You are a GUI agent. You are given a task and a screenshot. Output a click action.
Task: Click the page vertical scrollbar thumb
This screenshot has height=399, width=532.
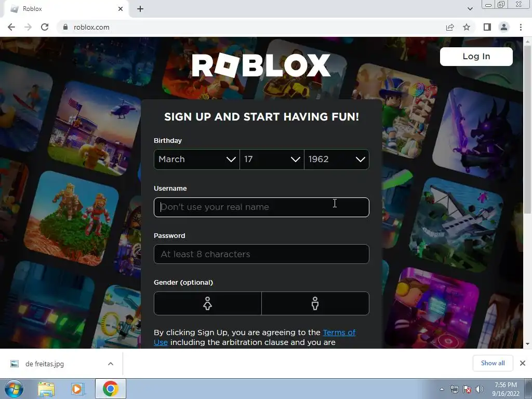[x=527, y=129]
